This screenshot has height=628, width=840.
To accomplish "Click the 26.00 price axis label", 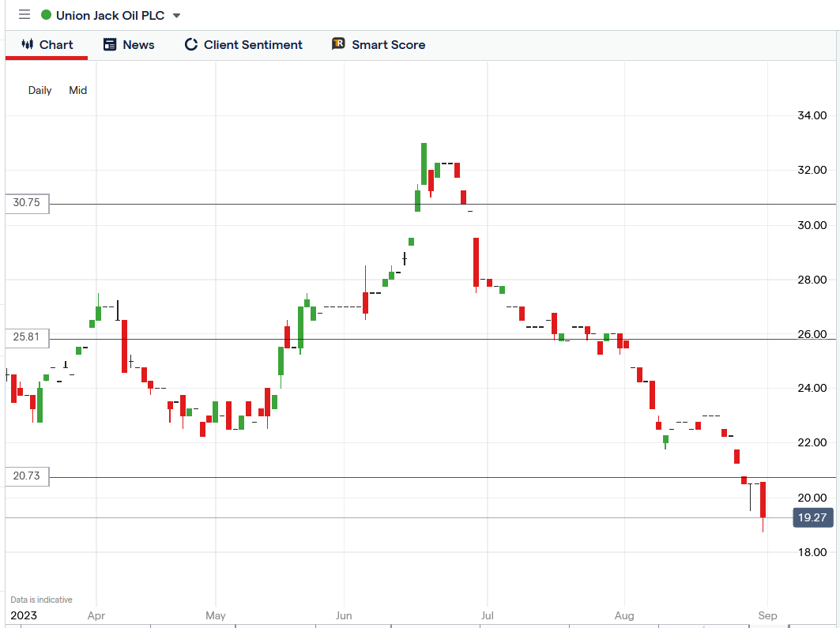I will [812, 335].
